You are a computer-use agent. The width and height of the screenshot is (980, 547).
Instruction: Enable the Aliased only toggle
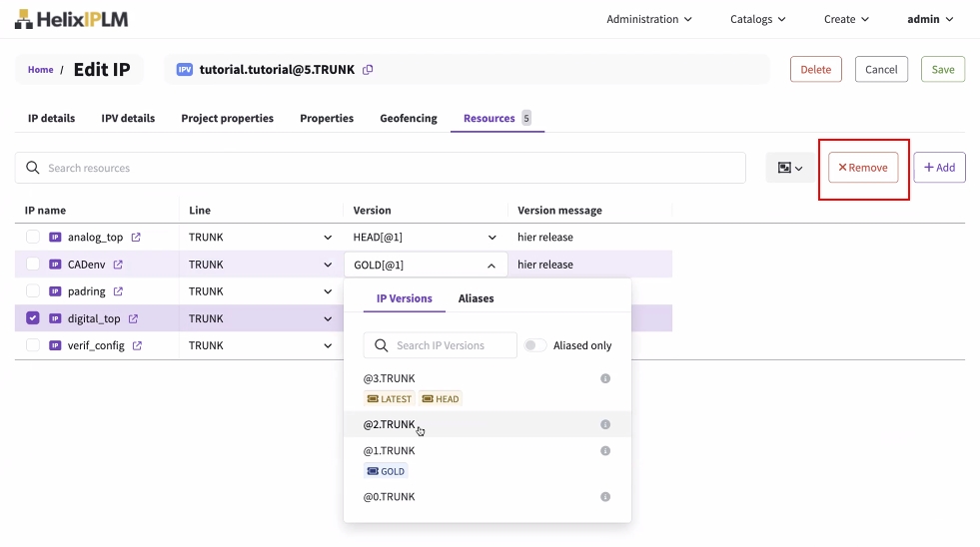click(535, 345)
